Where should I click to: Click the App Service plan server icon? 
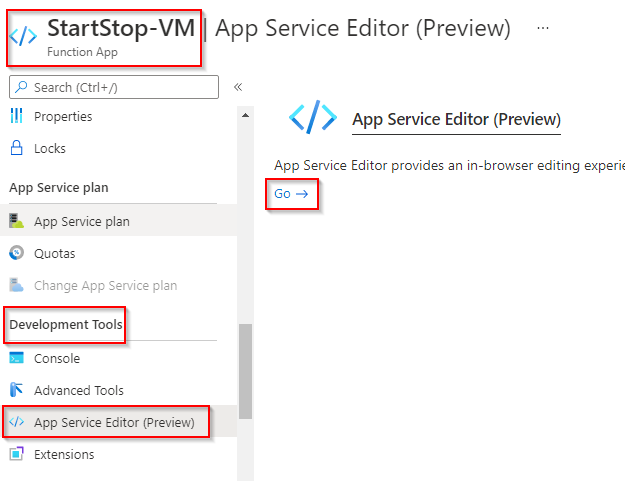[x=16, y=221]
